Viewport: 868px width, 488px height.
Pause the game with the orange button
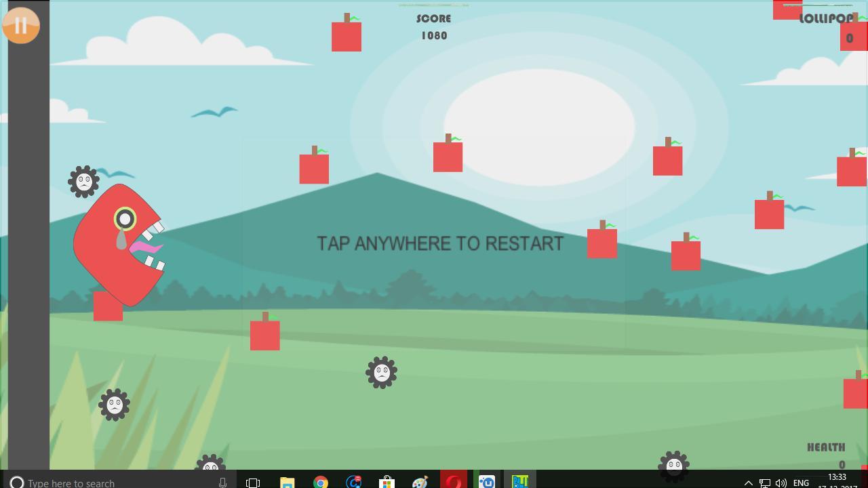click(20, 26)
